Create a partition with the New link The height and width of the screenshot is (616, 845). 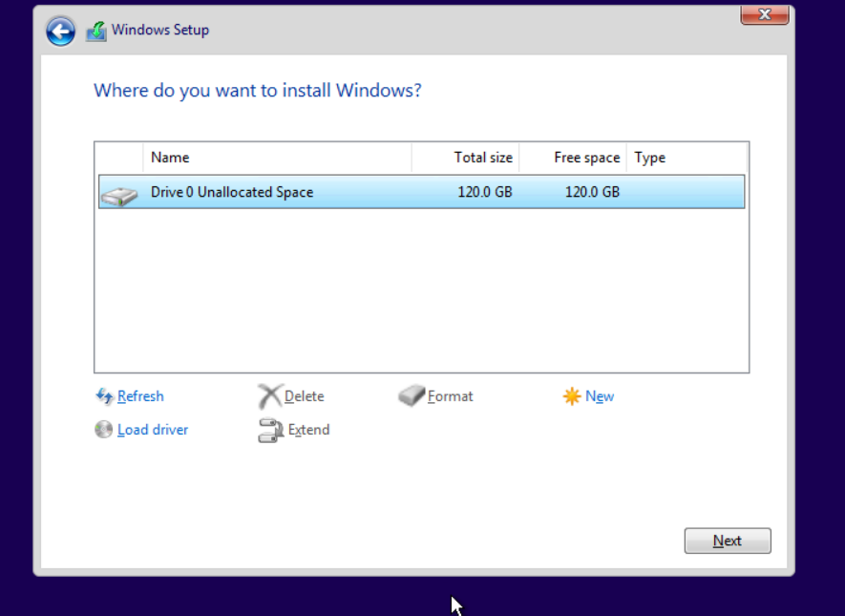pyautogui.click(x=600, y=396)
